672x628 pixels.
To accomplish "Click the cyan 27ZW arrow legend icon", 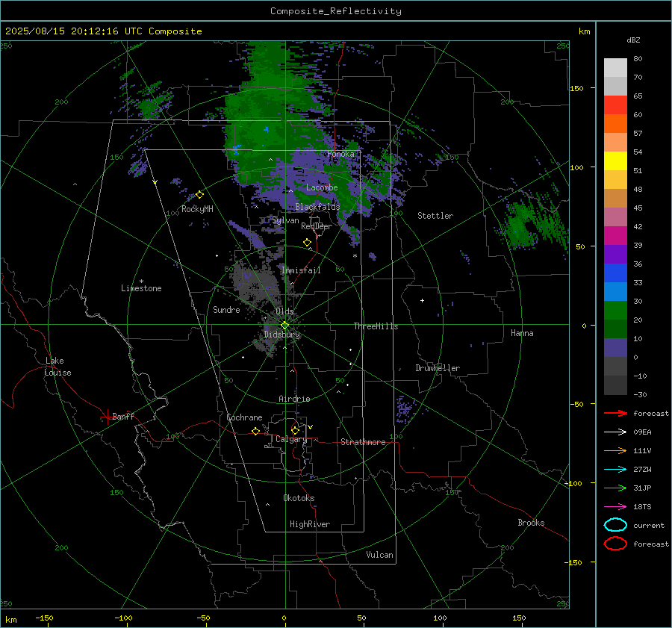I will (615, 470).
